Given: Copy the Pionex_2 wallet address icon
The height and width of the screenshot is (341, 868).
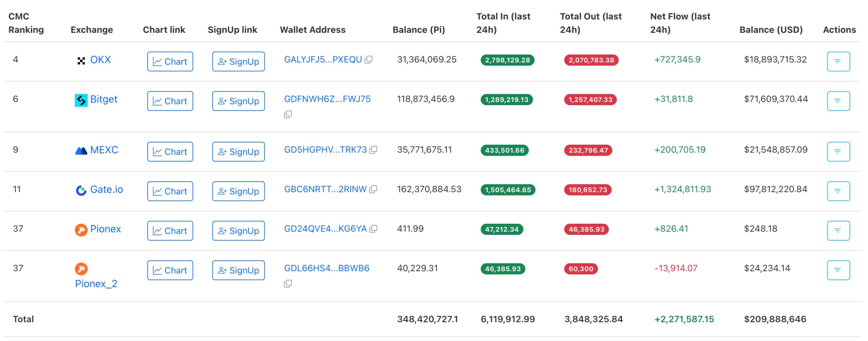Looking at the screenshot, I should coord(288,284).
